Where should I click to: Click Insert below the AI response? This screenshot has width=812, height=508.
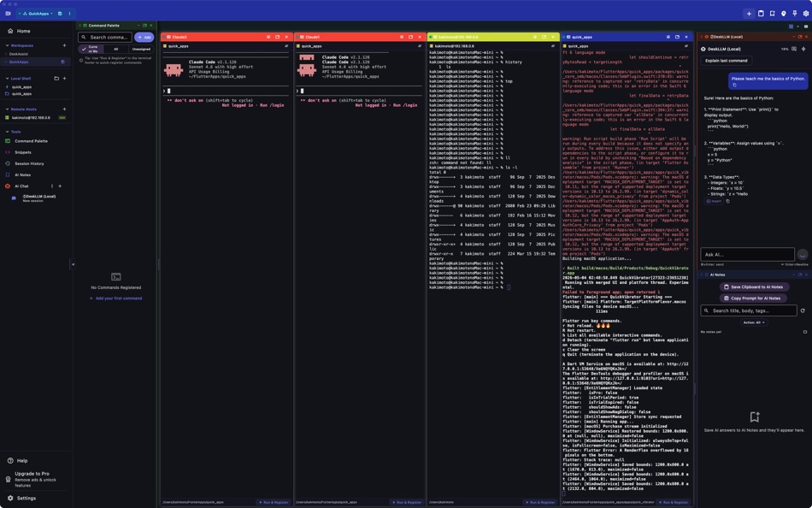(x=714, y=201)
